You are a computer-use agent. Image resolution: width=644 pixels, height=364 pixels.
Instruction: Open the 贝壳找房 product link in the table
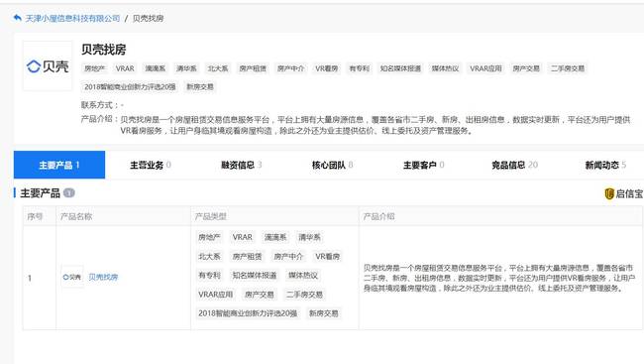(103, 277)
